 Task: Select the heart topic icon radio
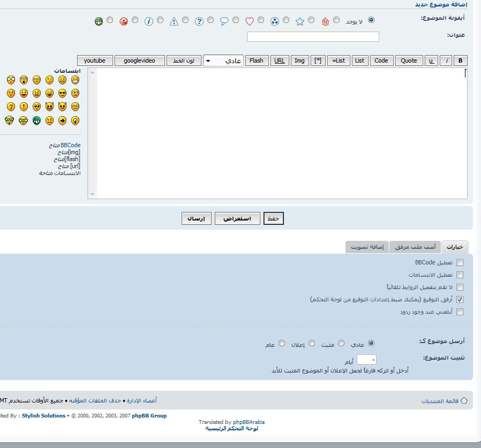pos(261,20)
